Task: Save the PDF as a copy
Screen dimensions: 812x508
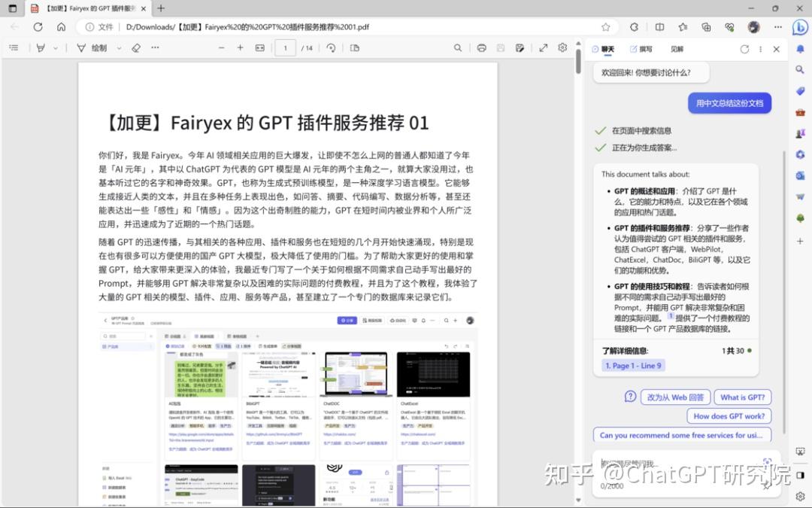Action: tap(520, 47)
